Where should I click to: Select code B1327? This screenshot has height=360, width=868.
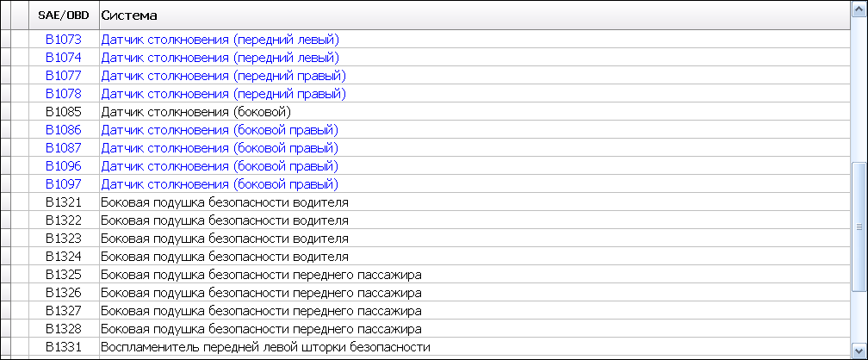tap(64, 311)
